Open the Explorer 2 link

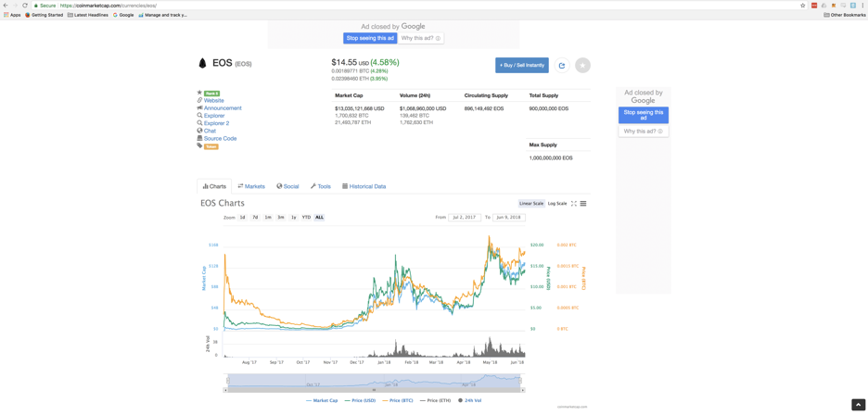tap(216, 123)
